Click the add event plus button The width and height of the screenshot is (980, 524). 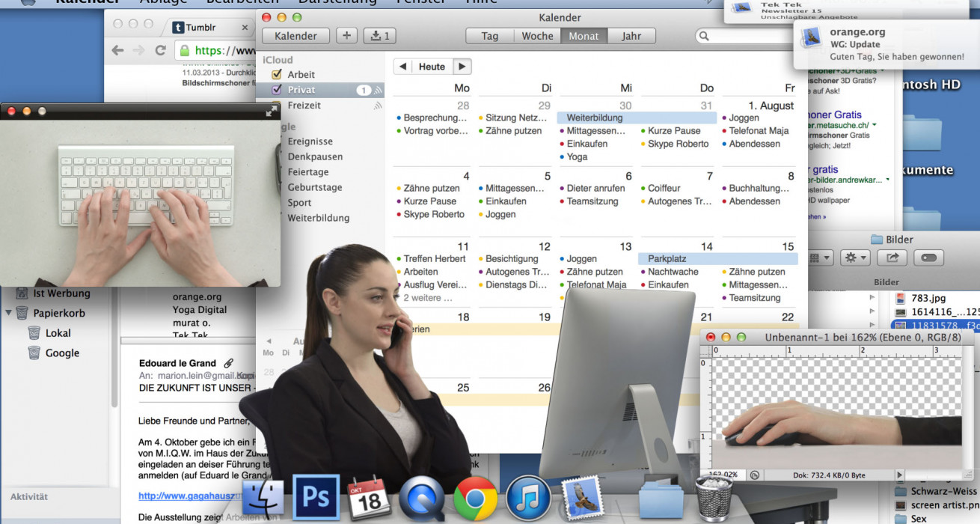[346, 35]
